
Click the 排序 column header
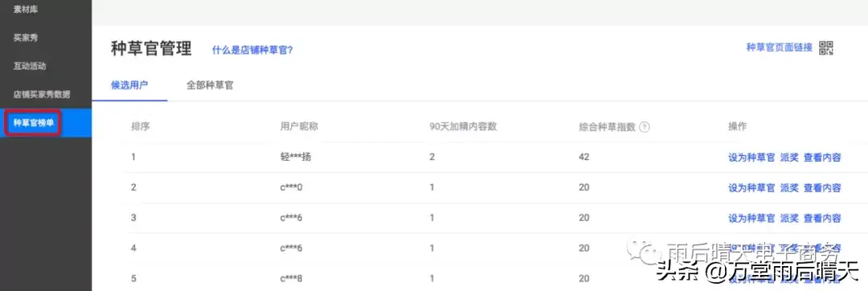click(x=141, y=127)
